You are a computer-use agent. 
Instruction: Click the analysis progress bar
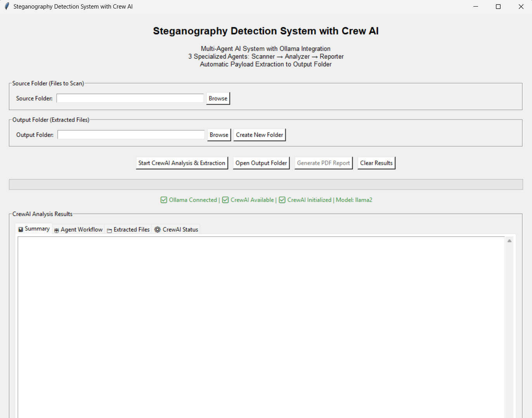click(x=266, y=185)
